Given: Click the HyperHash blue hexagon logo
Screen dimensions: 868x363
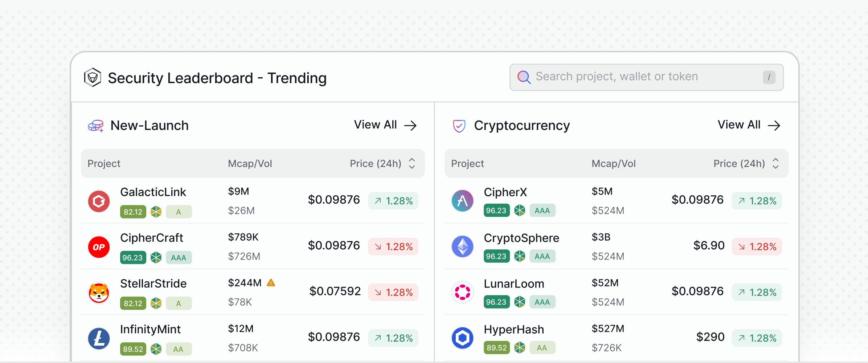Looking at the screenshot, I should (462, 338).
